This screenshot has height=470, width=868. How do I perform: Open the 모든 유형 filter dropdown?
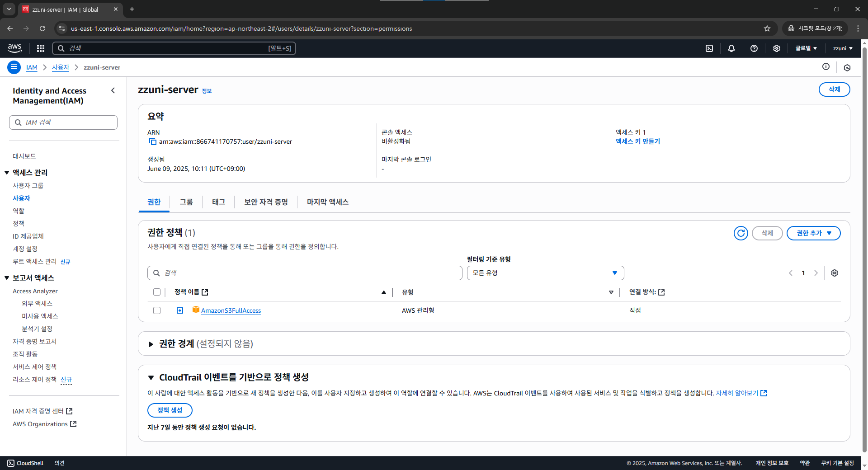point(545,273)
